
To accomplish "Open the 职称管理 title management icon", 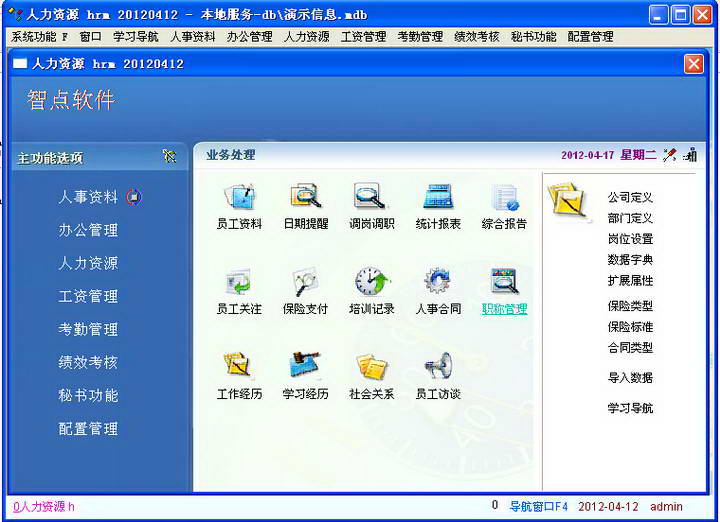I will coord(504,281).
